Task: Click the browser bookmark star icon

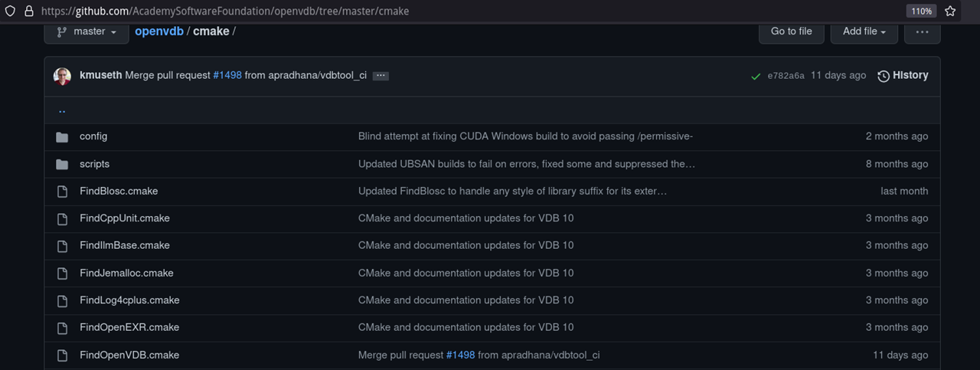Action: pyautogui.click(x=950, y=11)
